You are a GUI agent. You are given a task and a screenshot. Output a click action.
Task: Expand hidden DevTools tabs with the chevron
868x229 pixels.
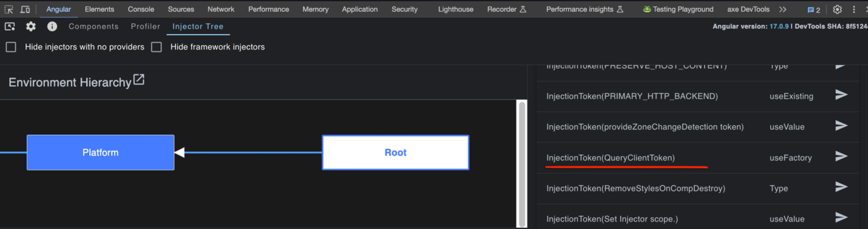[x=783, y=9]
